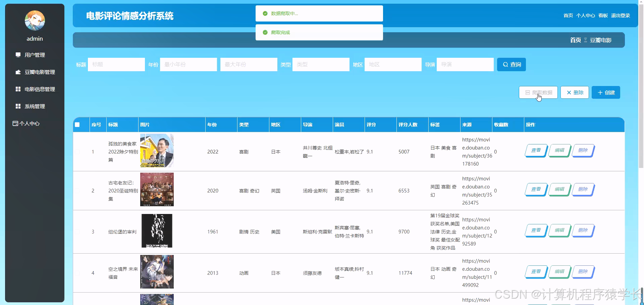This screenshot has width=644, height=305.
Task: Click the 空之境界 poster thumbnail
Action: (157, 272)
